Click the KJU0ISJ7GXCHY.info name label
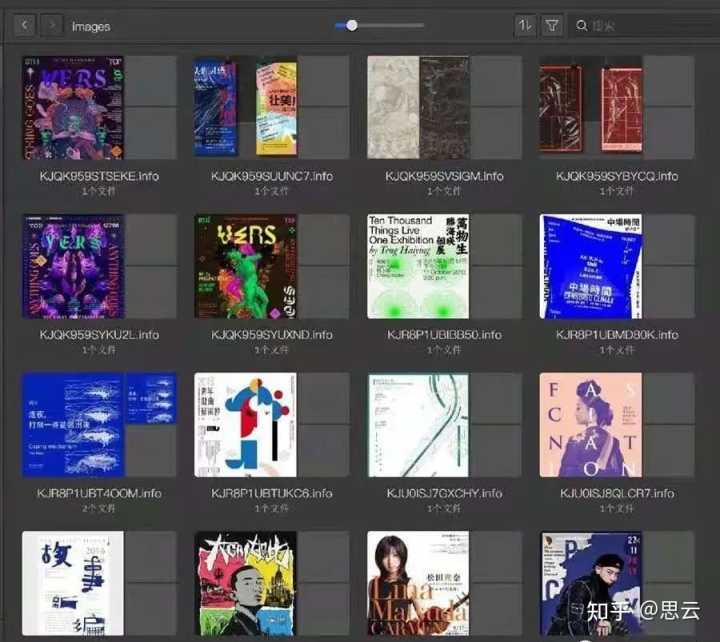This screenshot has width=720, height=642. (444, 493)
